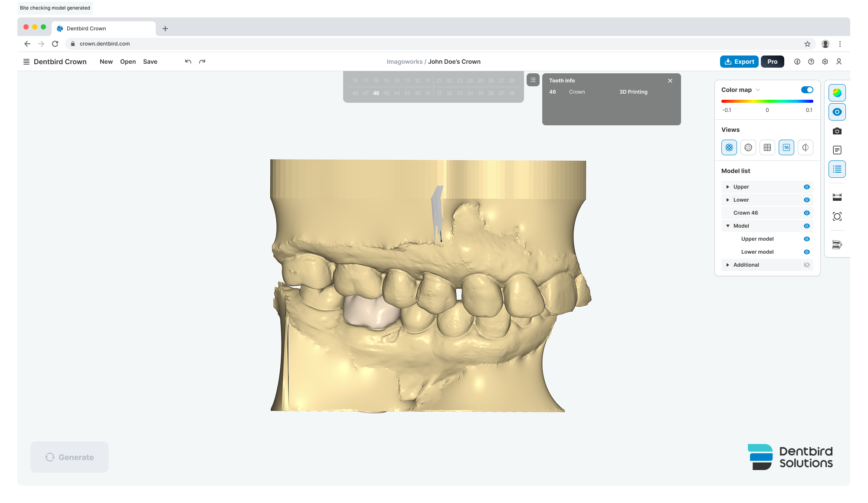Expand the Upper model tree item
This screenshot has height=503, width=868.
pos(727,187)
